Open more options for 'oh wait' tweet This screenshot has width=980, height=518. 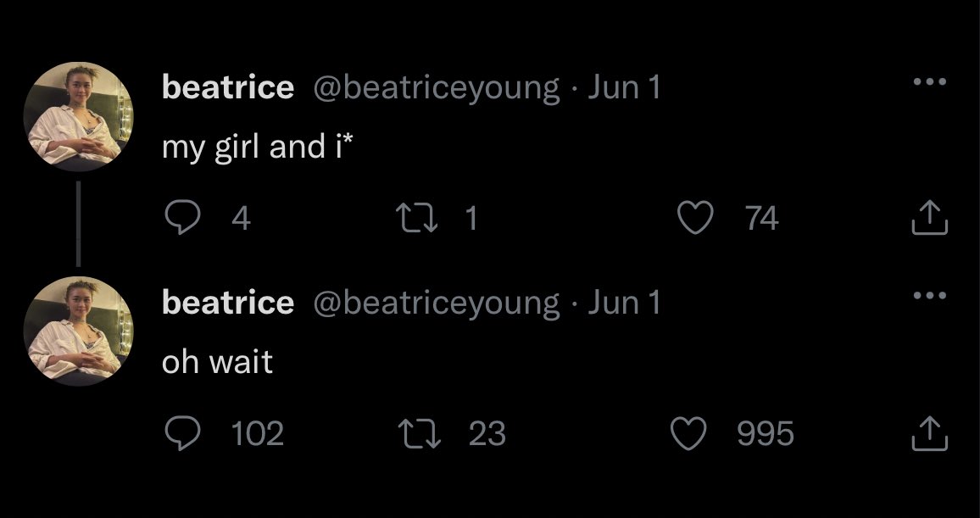929,296
